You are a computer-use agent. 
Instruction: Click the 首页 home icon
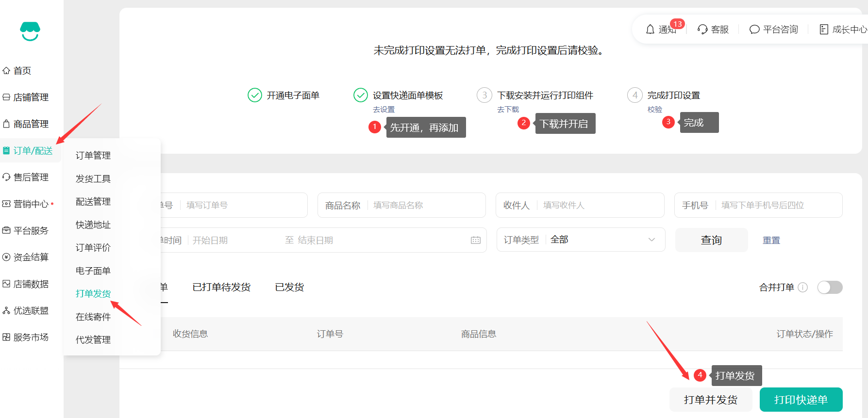click(x=6, y=71)
